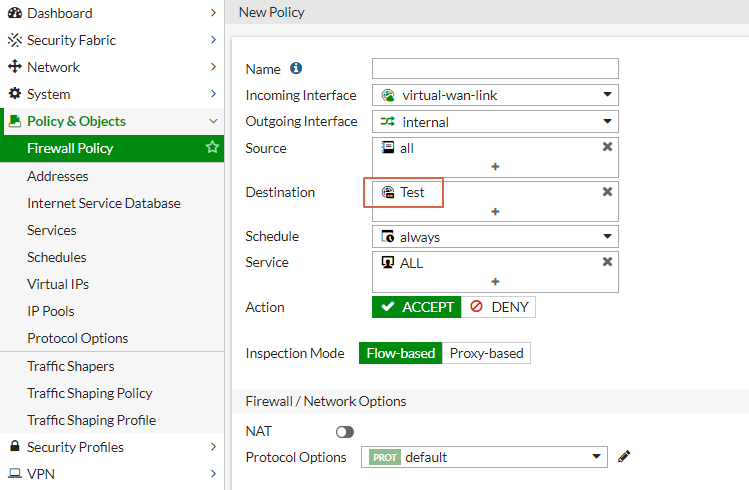Click the Dashboard gauge icon
Image resolution: width=749 pixels, height=490 pixels.
[15, 13]
